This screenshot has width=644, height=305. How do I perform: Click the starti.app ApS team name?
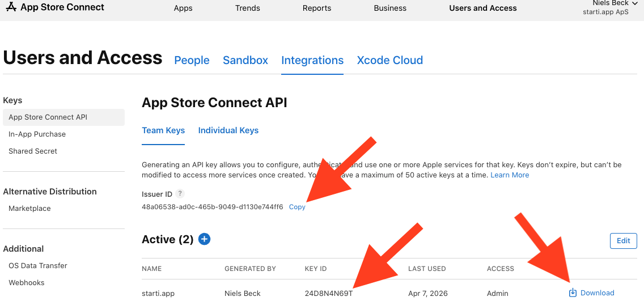pyautogui.click(x=605, y=12)
